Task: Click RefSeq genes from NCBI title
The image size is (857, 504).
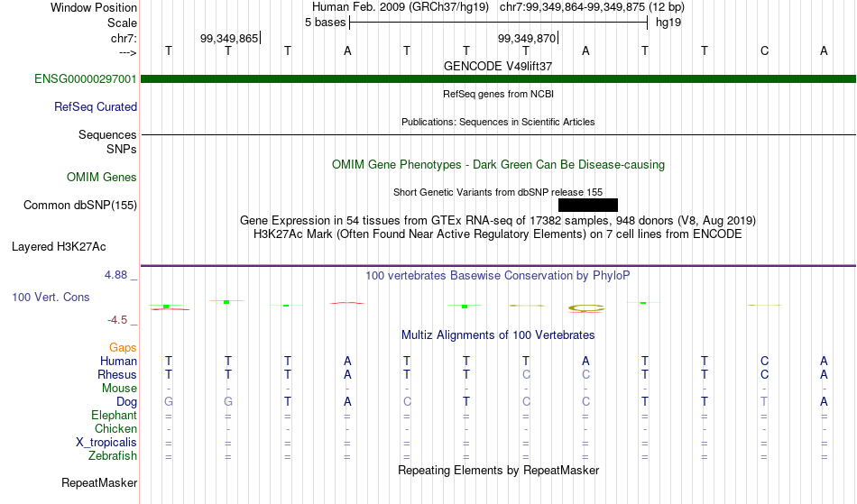Action: click(499, 94)
